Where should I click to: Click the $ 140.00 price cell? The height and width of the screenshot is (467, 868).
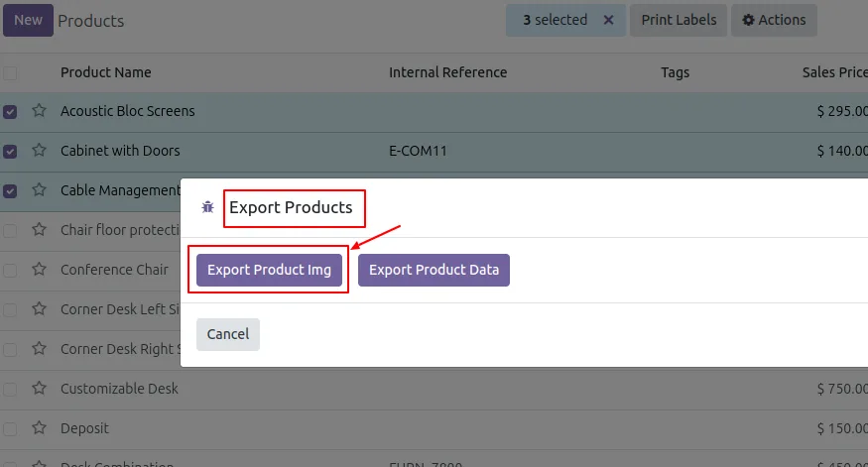(x=842, y=151)
